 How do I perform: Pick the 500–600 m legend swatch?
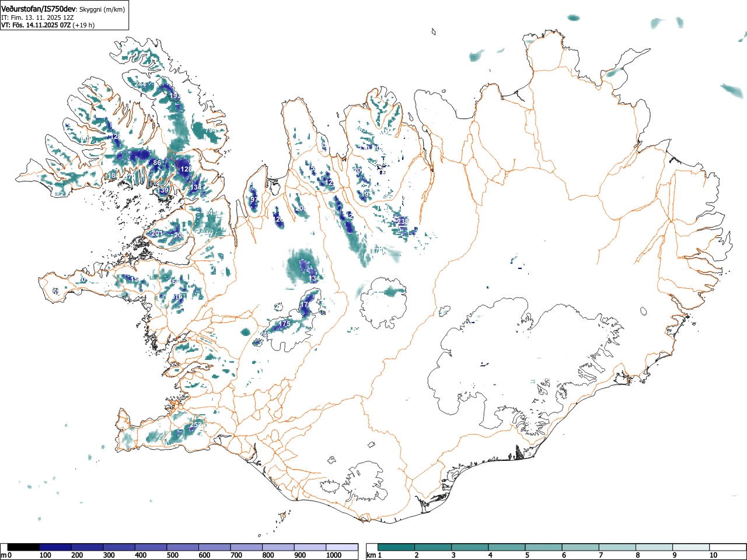pyautogui.click(x=183, y=547)
